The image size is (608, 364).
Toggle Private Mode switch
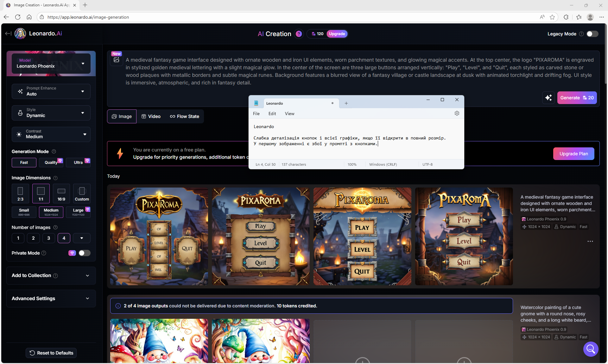point(84,253)
